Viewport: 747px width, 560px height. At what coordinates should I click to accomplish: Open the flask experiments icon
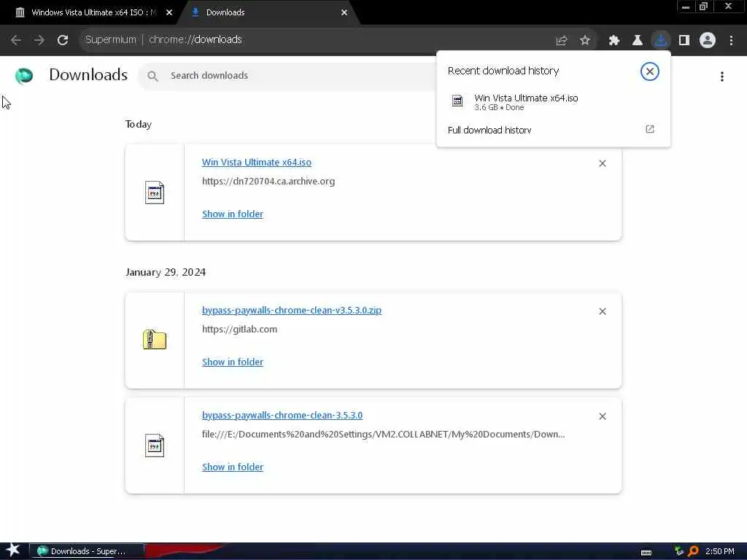coord(638,41)
